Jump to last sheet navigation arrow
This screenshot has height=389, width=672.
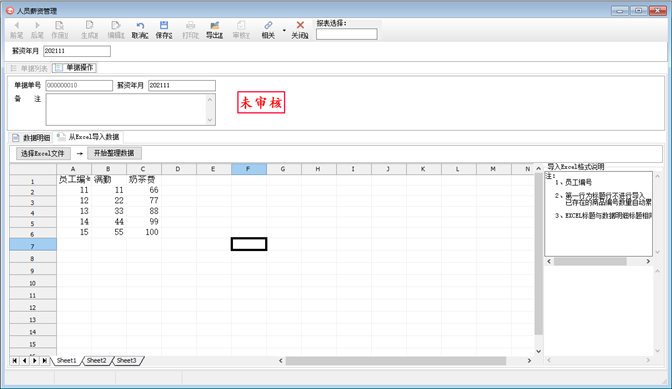point(45,361)
